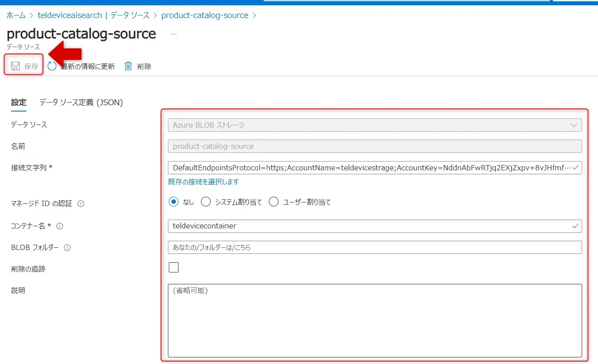Click info icon next to マネージド ID の認証
This screenshot has height=364, width=598.
[81, 204]
